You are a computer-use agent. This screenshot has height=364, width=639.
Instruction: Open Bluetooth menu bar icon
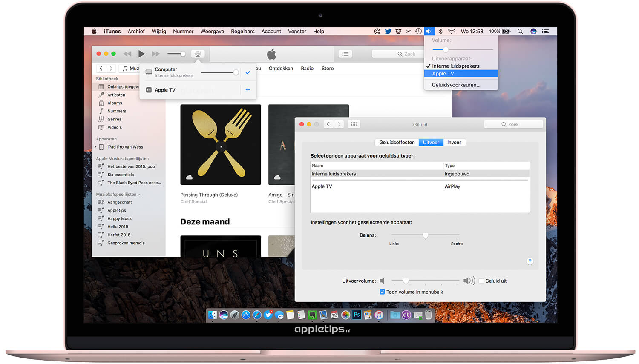point(440,31)
